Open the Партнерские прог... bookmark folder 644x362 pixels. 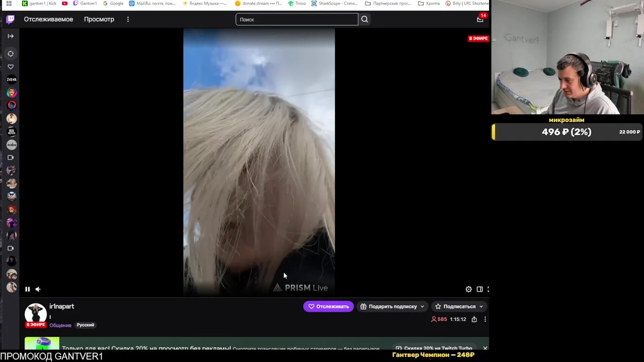pos(388,4)
